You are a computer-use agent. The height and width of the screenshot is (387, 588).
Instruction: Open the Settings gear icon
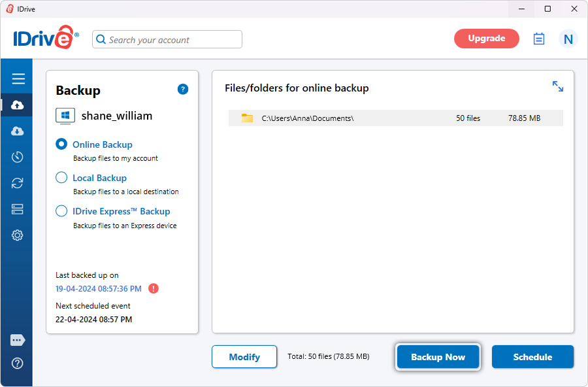[x=18, y=235]
